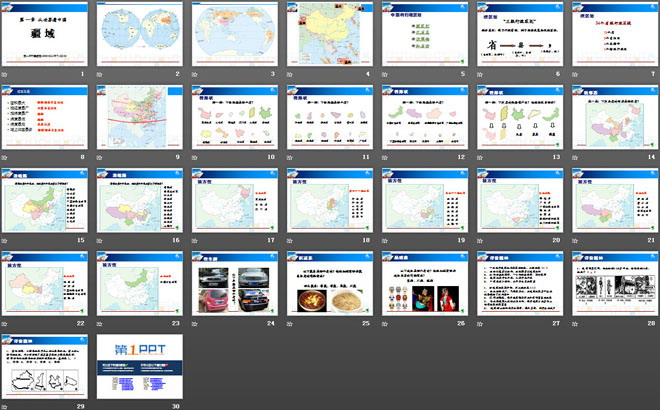Screen dimensions: 660x410
Task: Click the animation star icon under slide 13
Action: [x=480, y=158]
